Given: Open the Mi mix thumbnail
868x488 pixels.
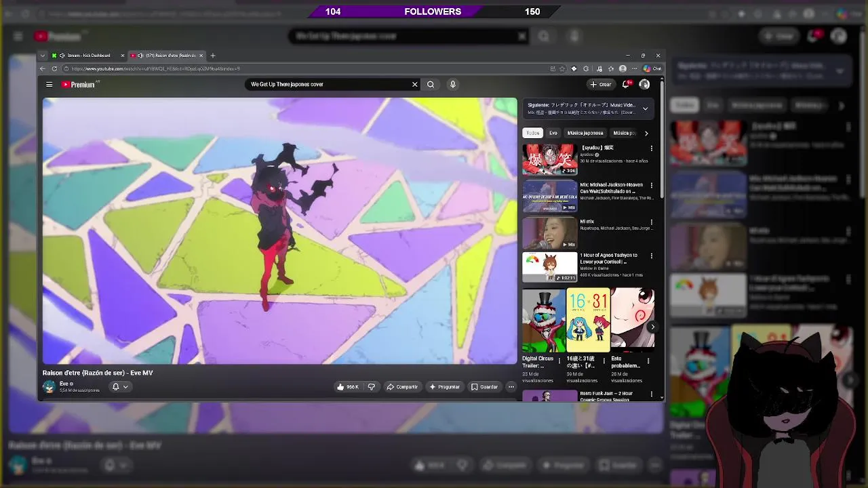Looking at the screenshot, I should (x=550, y=232).
